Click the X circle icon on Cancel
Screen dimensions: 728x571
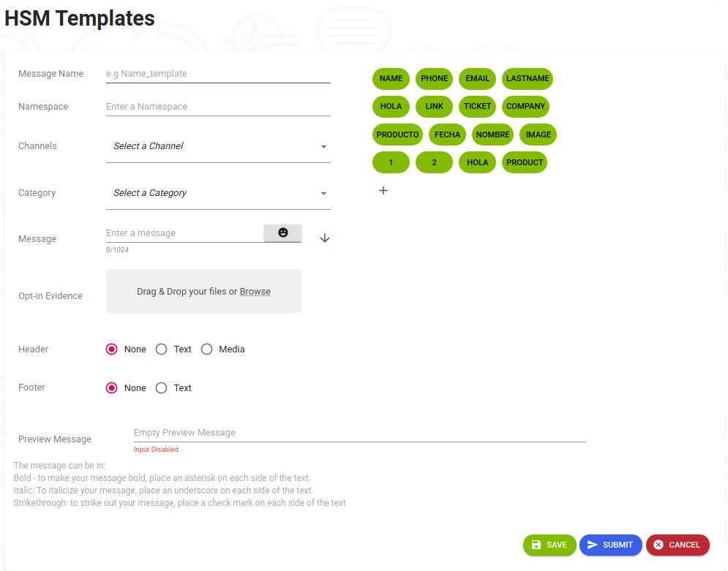[658, 545]
